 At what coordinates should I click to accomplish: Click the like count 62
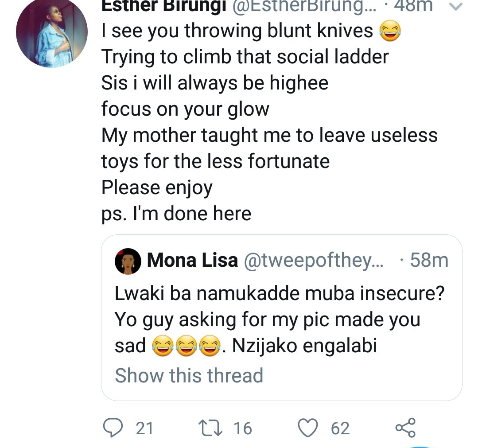click(x=340, y=428)
